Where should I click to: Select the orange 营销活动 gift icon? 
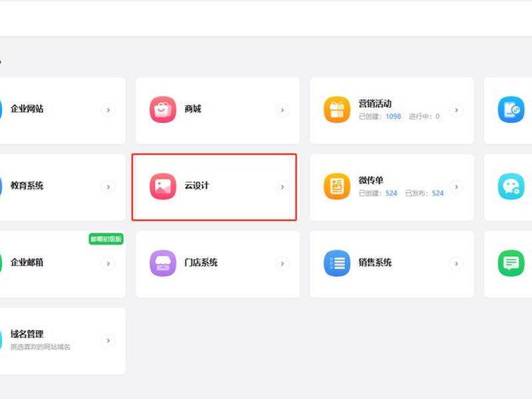click(x=337, y=110)
